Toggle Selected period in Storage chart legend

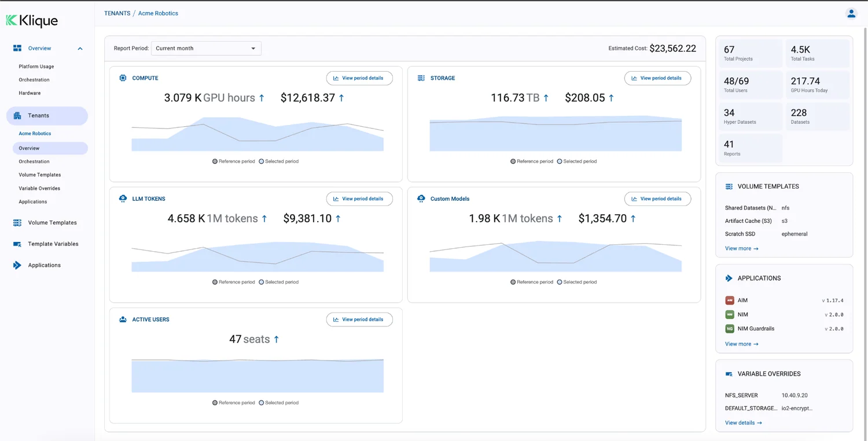pos(576,161)
